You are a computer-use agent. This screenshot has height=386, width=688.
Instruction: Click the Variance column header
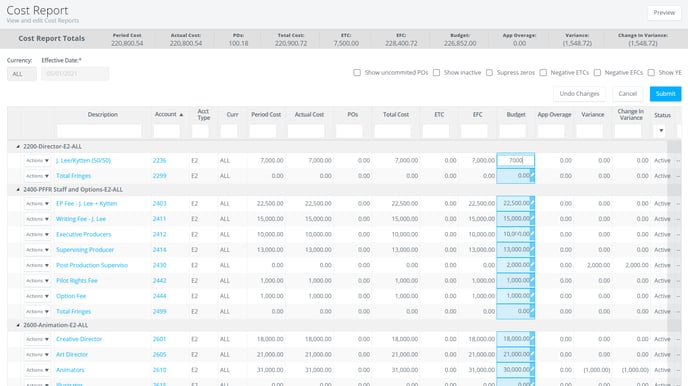[592, 114]
